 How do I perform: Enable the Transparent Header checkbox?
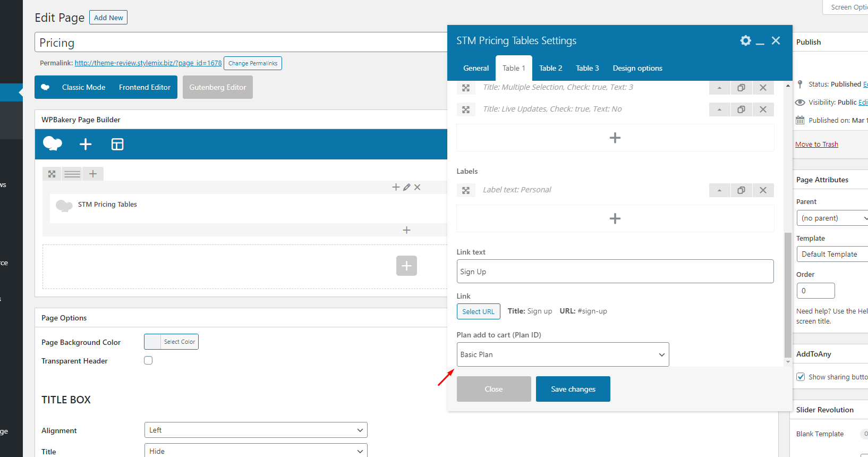tap(148, 360)
